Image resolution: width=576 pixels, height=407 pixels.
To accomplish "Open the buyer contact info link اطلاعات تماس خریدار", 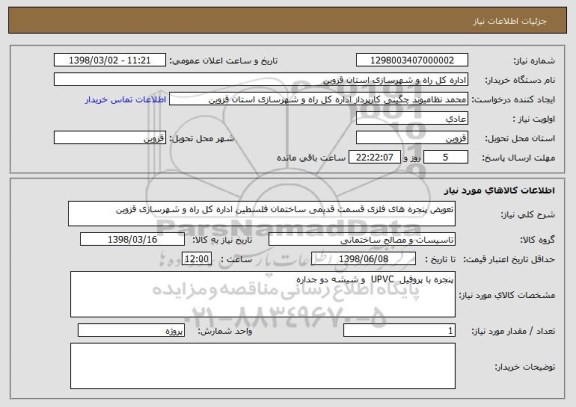I will (126, 100).
